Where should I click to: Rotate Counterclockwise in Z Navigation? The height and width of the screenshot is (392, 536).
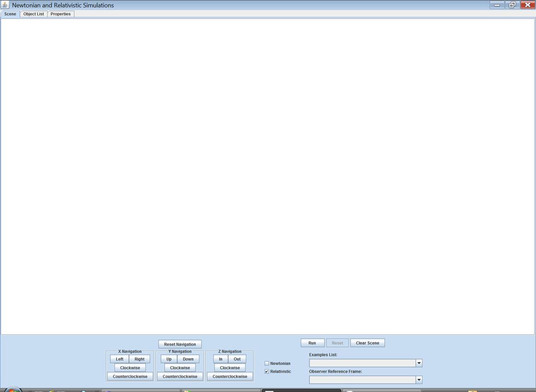tap(230, 377)
